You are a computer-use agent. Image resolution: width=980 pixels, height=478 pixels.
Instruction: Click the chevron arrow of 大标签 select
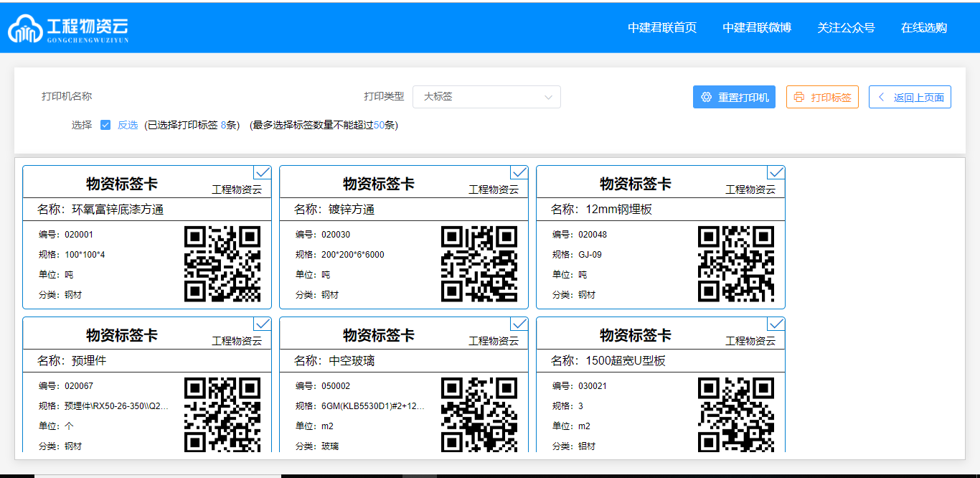tap(549, 97)
